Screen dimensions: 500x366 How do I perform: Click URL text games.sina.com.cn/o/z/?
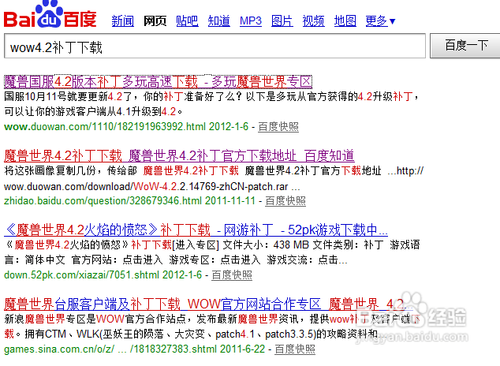59,349
